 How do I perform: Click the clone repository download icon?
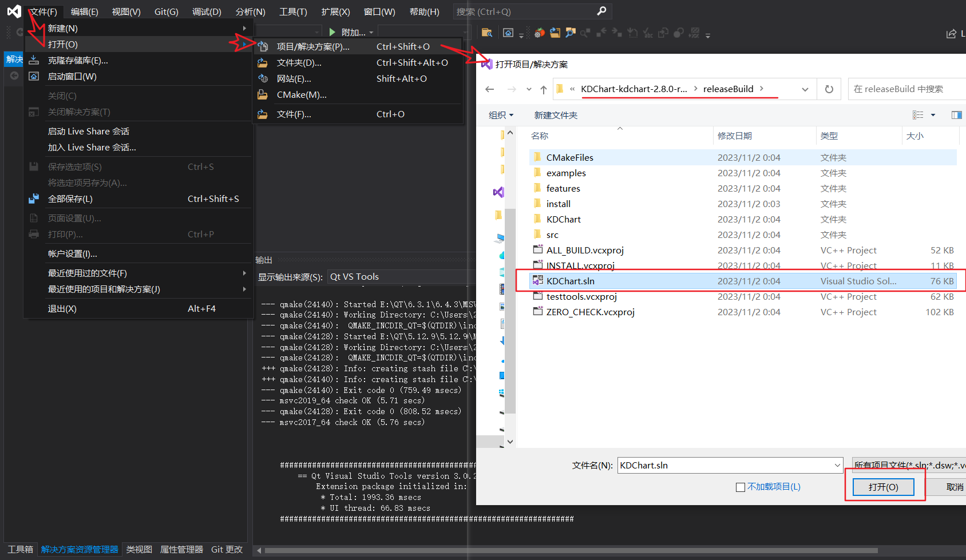point(34,61)
